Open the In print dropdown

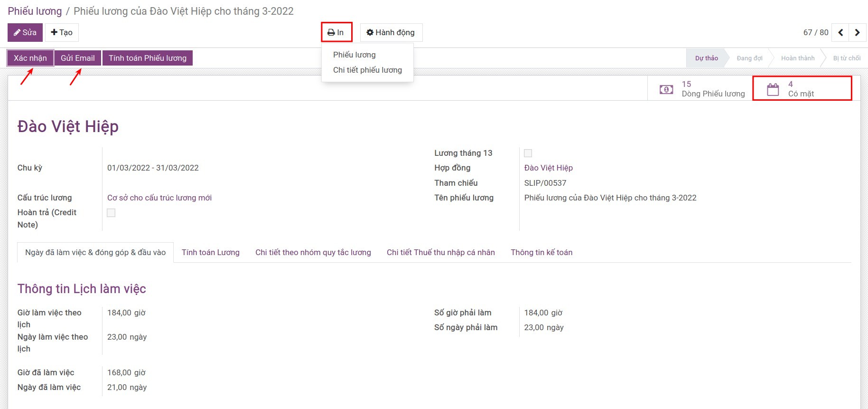tap(336, 32)
